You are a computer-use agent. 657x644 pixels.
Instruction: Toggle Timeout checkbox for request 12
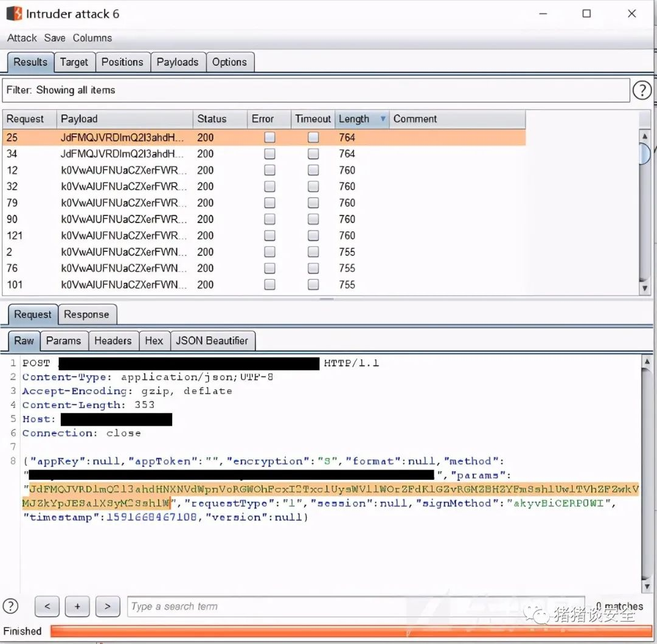tap(313, 170)
